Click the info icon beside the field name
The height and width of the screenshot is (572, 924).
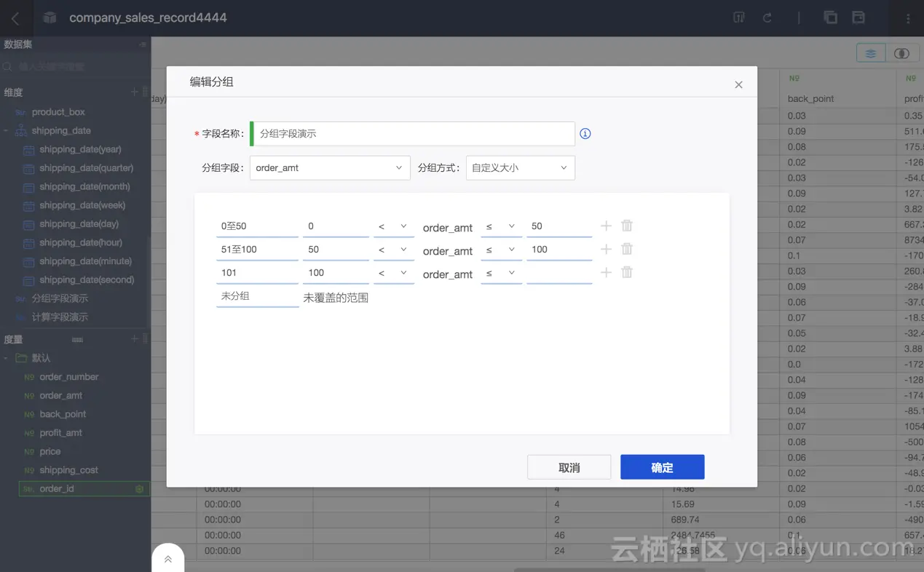click(x=585, y=134)
